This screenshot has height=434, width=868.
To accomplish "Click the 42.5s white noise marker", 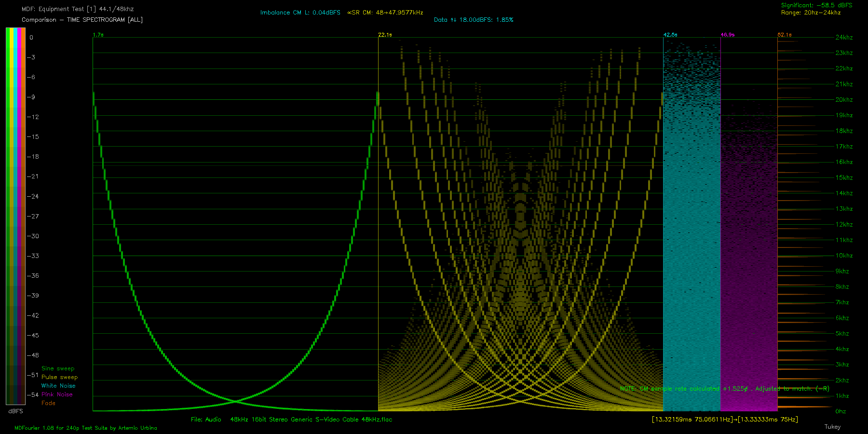I will [670, 35].
